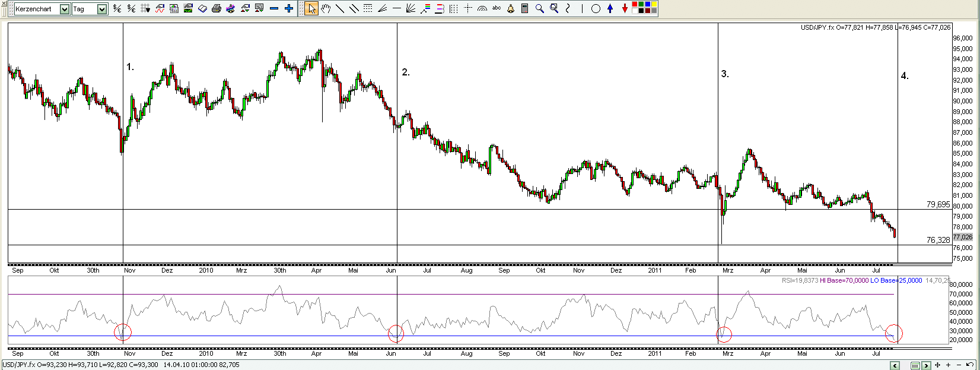The image size is (980, 370).
Task: Pick the green color swatch
Action: click(641, 4)
